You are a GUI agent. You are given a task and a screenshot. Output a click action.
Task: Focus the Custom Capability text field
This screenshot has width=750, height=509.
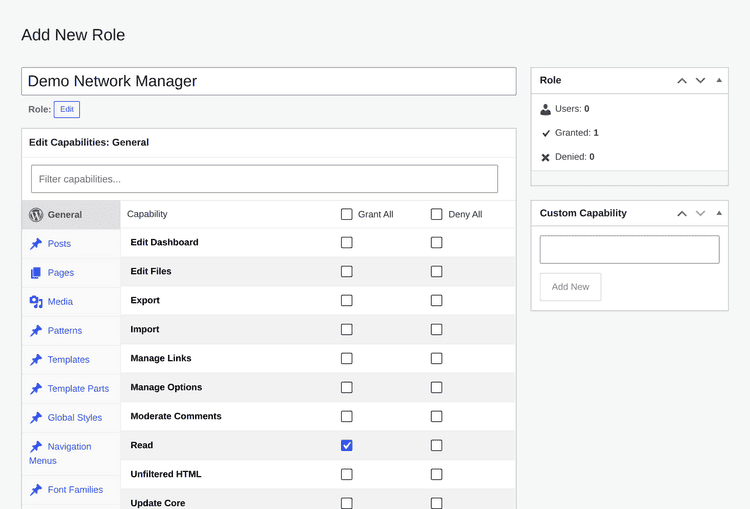[629, 249]
